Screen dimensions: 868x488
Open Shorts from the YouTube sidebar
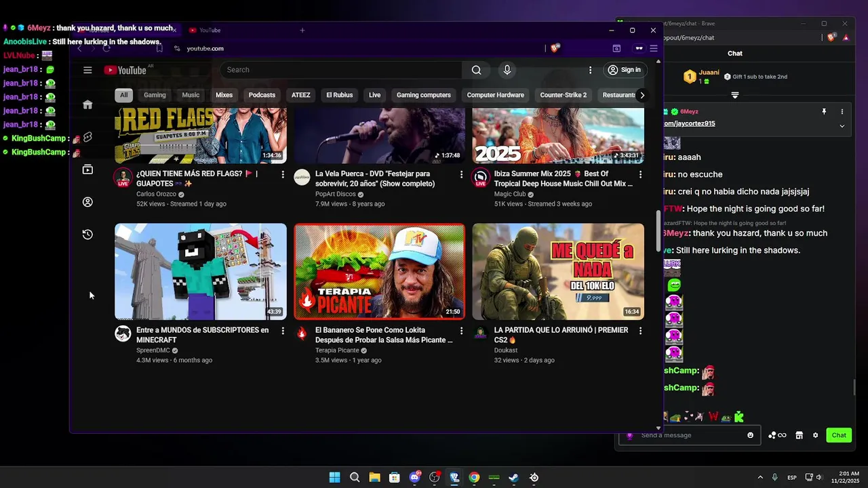pyautogui.click(x=87, y=137)
